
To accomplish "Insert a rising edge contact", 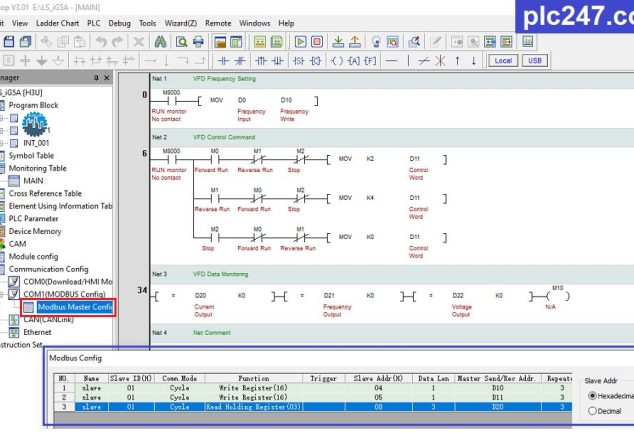I will 261,61.
